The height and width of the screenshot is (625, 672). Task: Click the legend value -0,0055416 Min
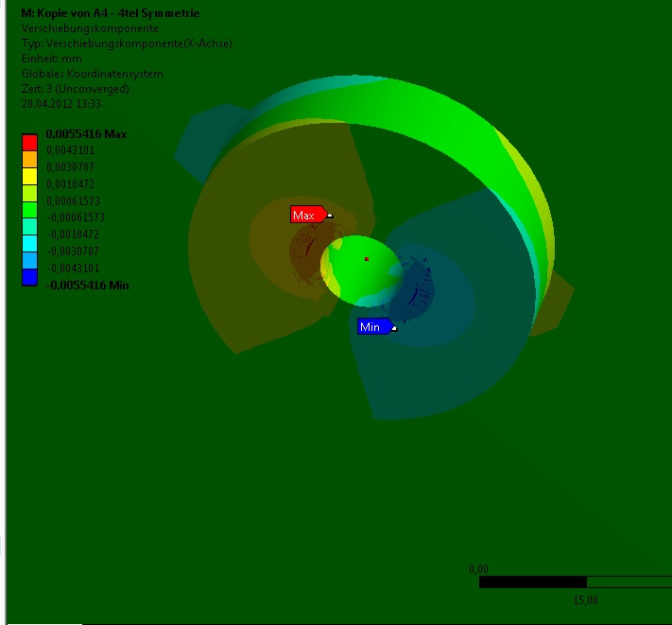88,285
